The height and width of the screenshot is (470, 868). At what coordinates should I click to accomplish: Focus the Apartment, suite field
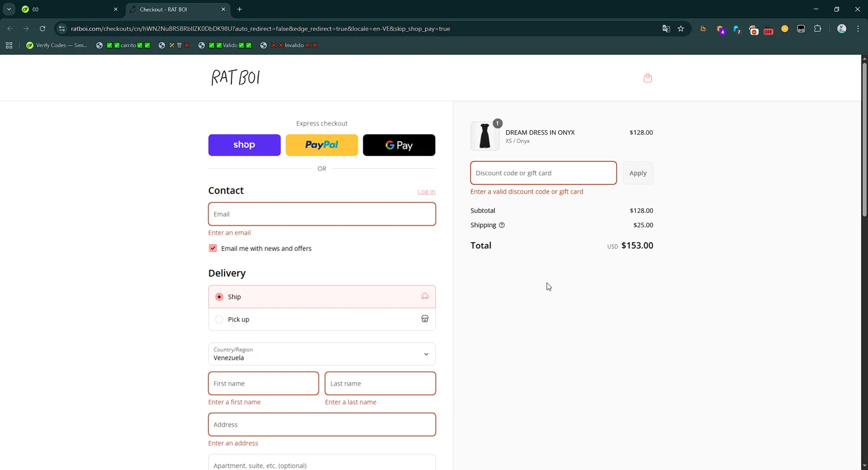(322, 462)
